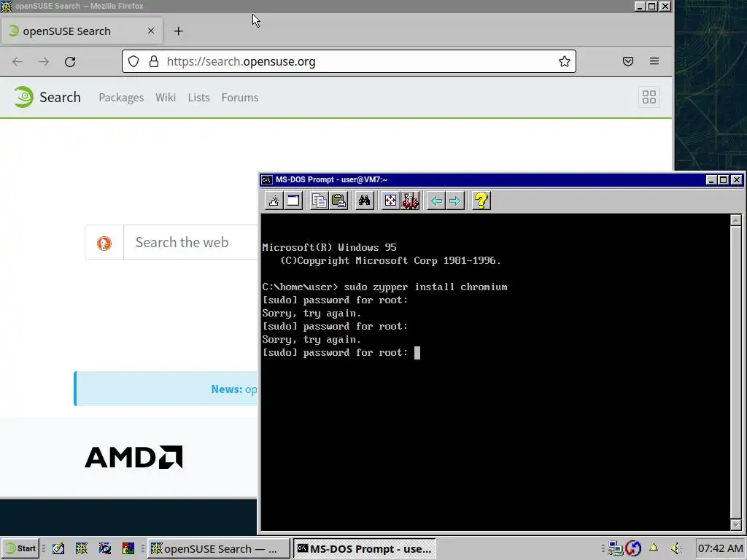Click the left cyan arrow in terminal toolbar
Image resolution: width=747 pixels, height=560 pixels.
pyautogui.click(x=436, y=201)
